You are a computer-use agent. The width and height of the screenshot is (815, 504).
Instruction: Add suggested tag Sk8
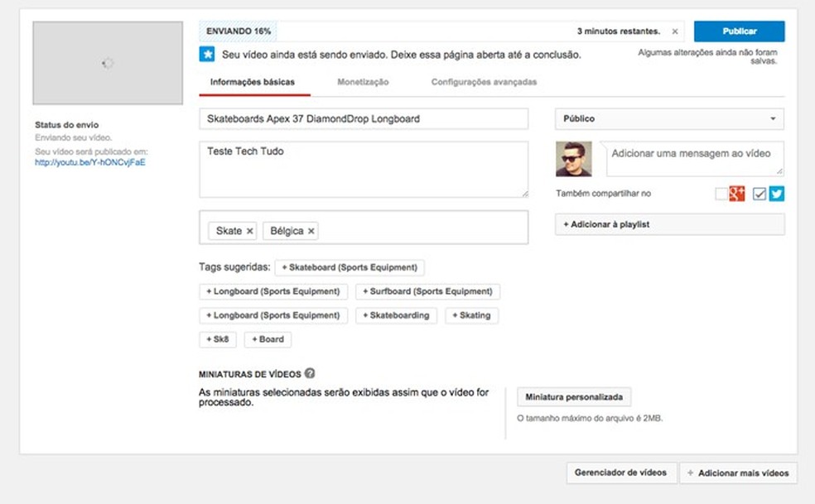(218, 339)
